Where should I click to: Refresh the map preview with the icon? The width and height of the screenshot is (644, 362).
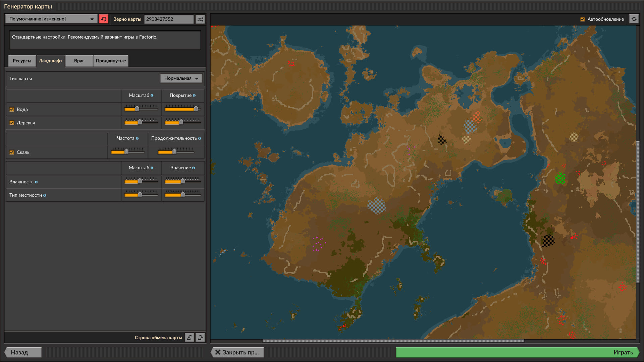click(634, 19)
